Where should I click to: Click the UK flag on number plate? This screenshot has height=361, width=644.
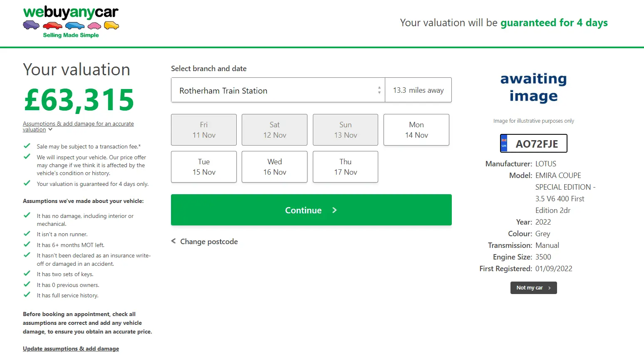pyautogui.click(x=504, y=143)
